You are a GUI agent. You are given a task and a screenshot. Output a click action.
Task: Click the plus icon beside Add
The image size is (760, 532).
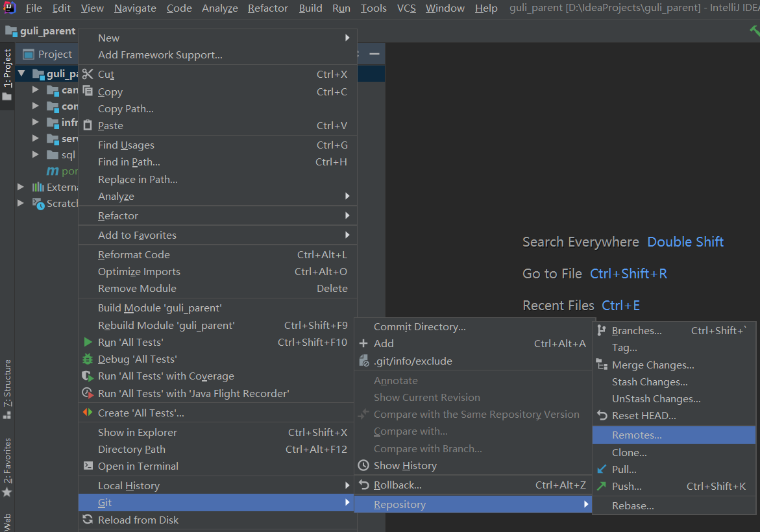pyautogui.click(x=363, y=343)
